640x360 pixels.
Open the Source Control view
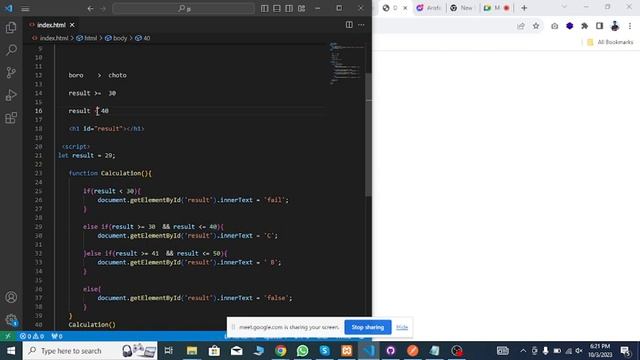point(11,73)
